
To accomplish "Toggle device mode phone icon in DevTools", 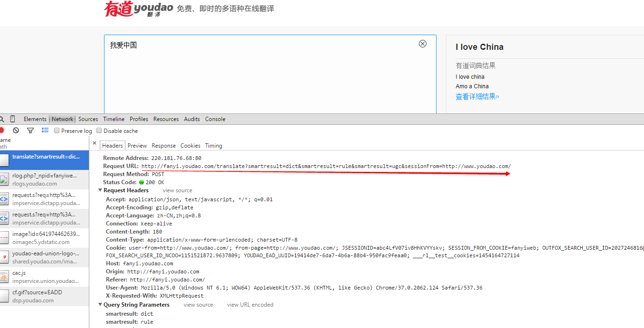I will pos(13,119).
